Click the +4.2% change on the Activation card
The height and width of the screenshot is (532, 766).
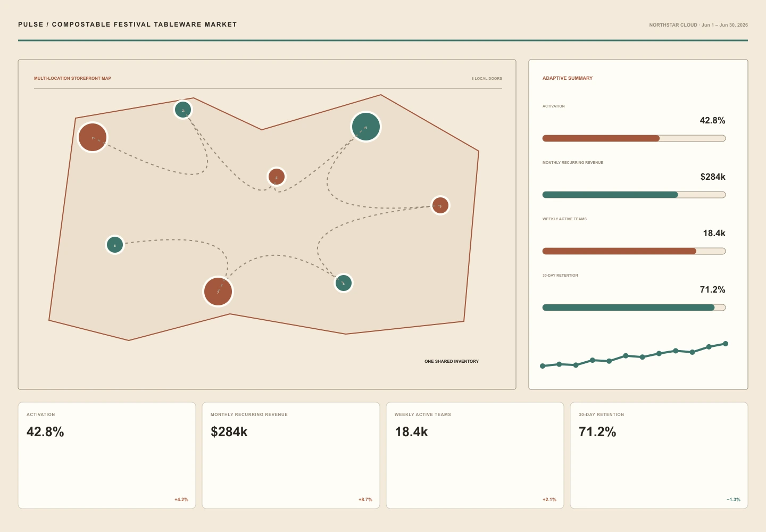point(181,500)
